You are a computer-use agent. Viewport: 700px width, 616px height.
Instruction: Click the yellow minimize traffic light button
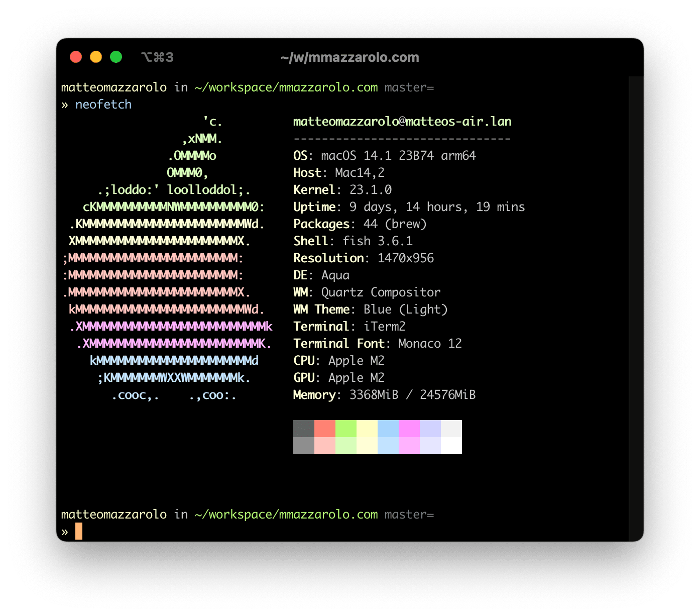96,57
